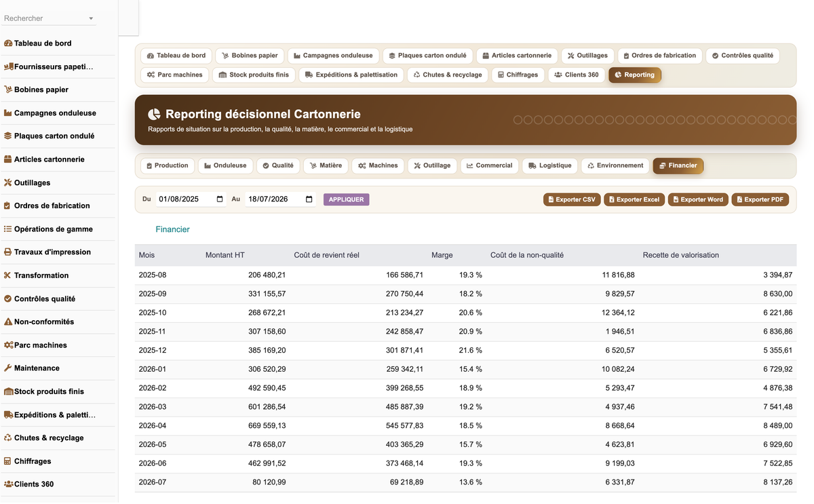Open Expéditions & palettisation top navigation button

pos(351,75)
